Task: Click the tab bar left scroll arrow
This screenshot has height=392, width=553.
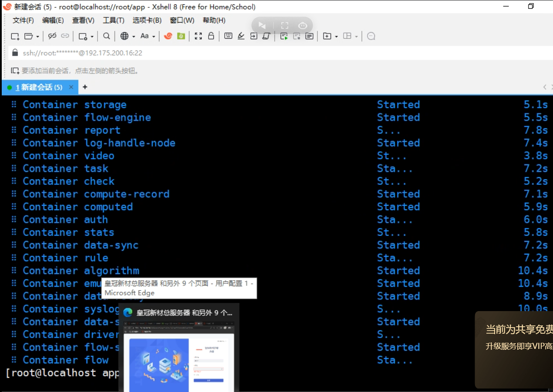Action: (x=545, y=87)
